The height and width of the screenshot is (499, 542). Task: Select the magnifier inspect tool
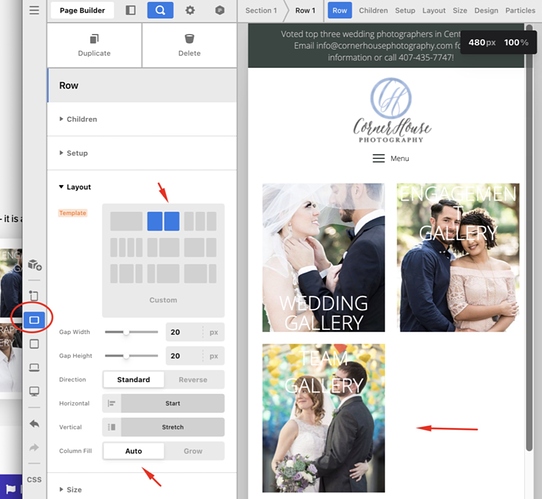(160, 10)
